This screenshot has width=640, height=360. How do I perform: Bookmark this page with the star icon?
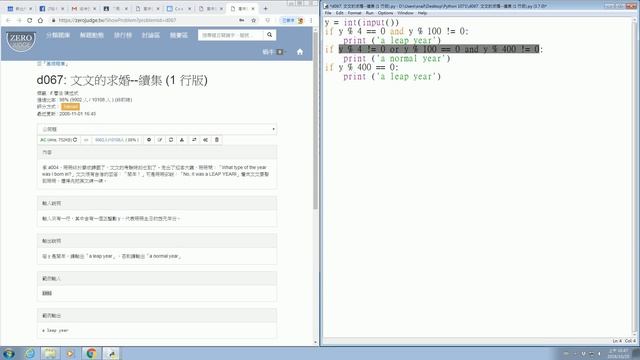[253, 20]
